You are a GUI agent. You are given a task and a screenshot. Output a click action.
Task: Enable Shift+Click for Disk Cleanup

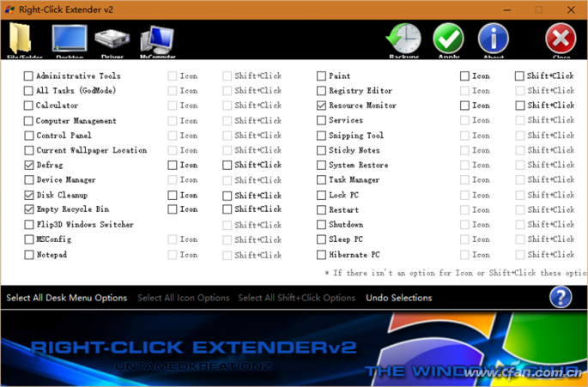227,196
